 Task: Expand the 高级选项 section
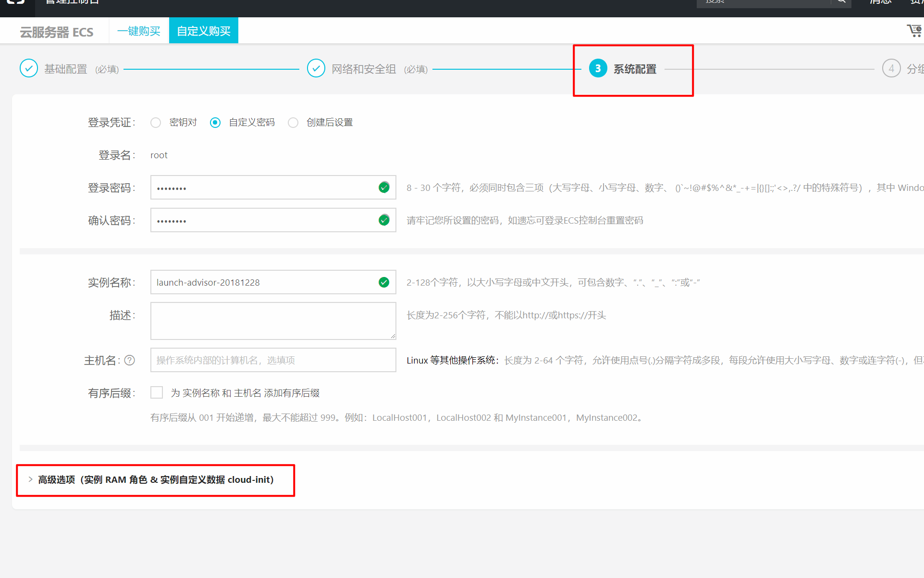156,480
